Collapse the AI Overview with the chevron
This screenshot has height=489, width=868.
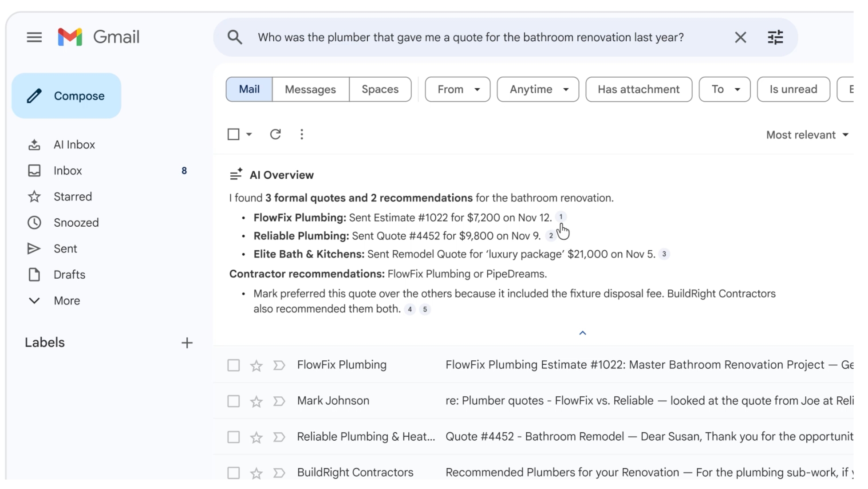click(x=583, y=333)
